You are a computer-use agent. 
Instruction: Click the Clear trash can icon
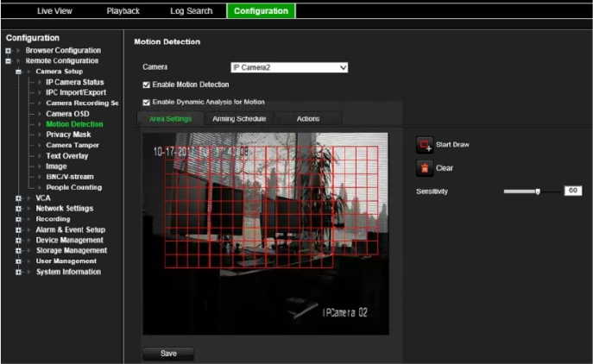click(x=425, y=168)
